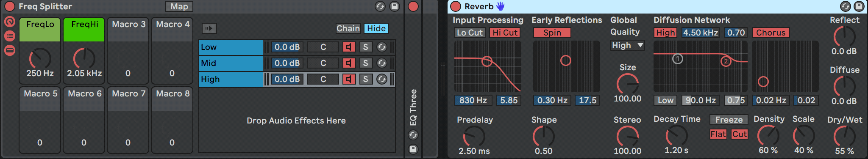Select the Mid chain
Screen dimensions: 868x159
[231, 63]
